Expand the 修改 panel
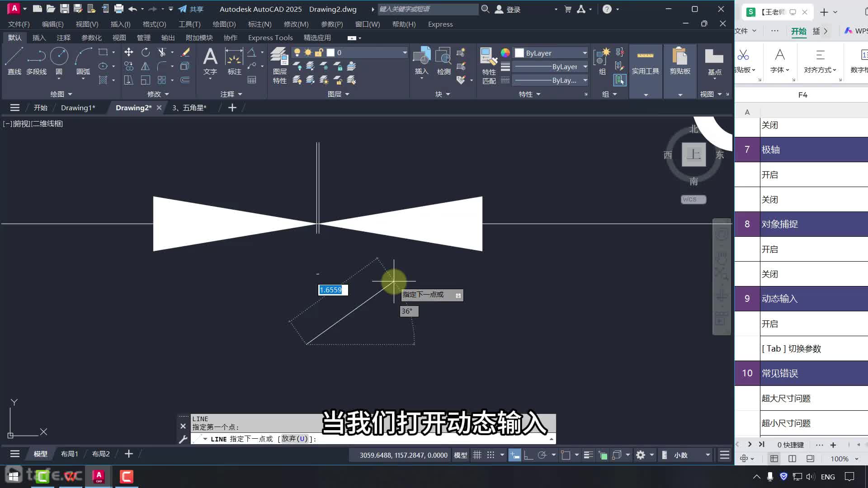Screen dimensions: 868x488 tap(158, 94)
